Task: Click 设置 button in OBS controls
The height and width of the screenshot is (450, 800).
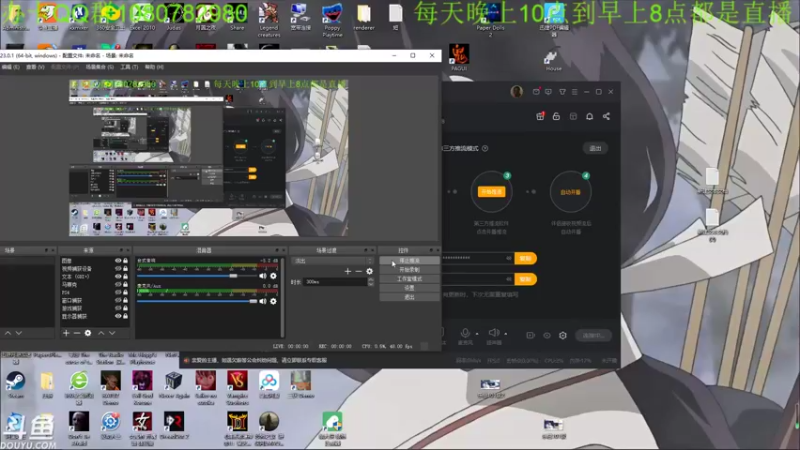Action: (409, 288)
